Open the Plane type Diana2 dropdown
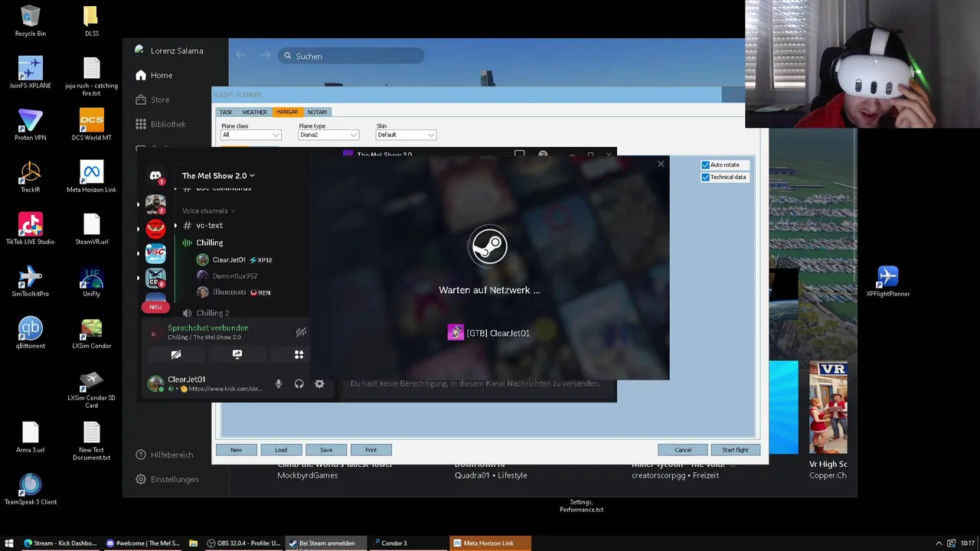This screenshot has height=551, width=980. click(x=328, y=135)
